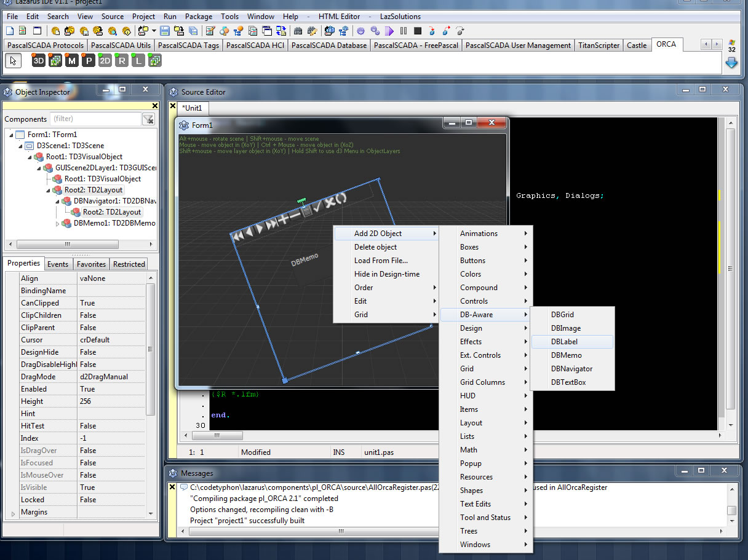Open the PascalSCADA Tags palette tab
Screen dimensions: 748x560
[x=188, y=45]
